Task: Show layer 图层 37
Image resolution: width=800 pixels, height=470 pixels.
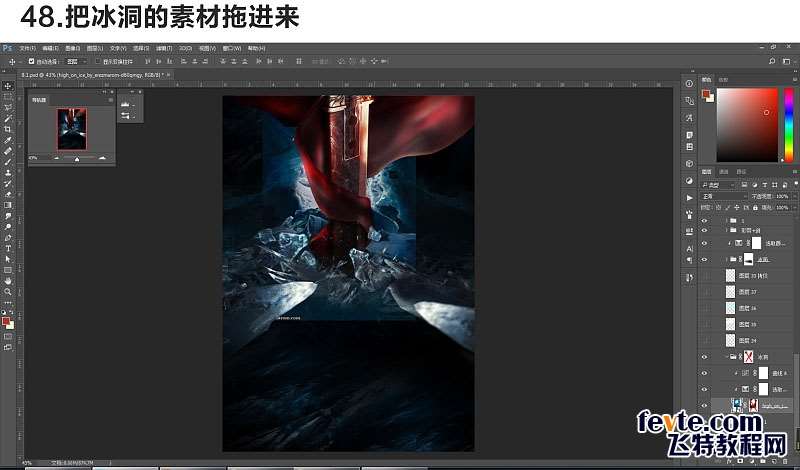Action: click(x=705, y=292)
